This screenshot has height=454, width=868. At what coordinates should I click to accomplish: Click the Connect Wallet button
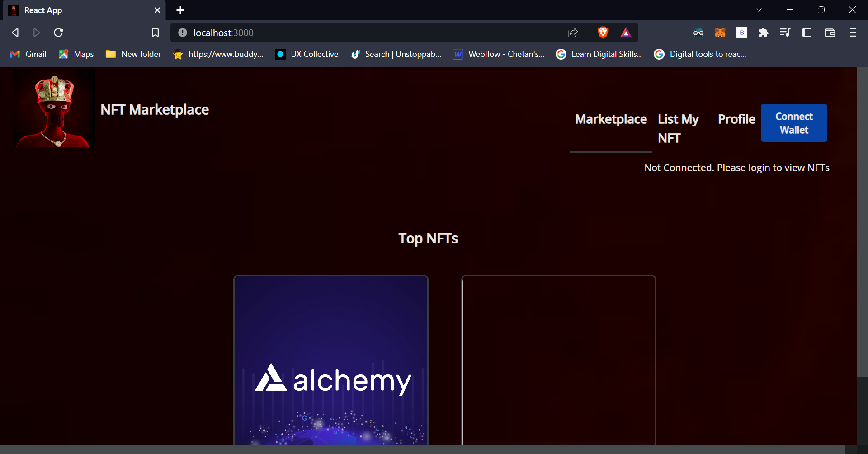click(793, 122)
